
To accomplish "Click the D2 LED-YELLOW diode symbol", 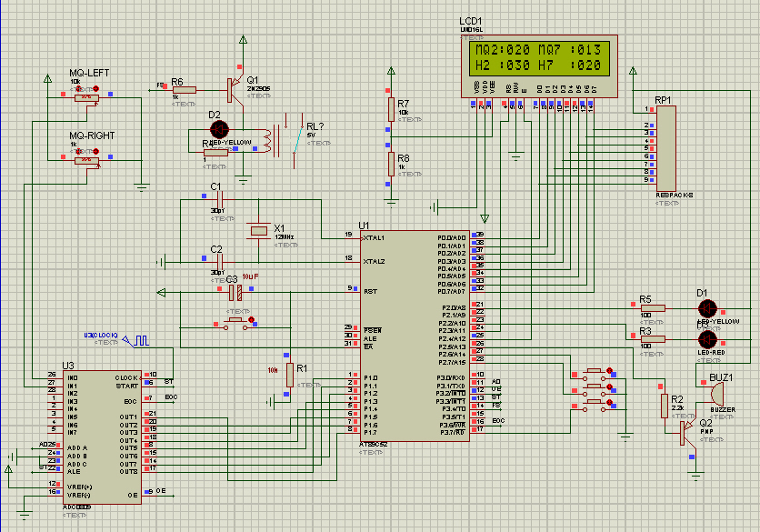I will [219, 129].
